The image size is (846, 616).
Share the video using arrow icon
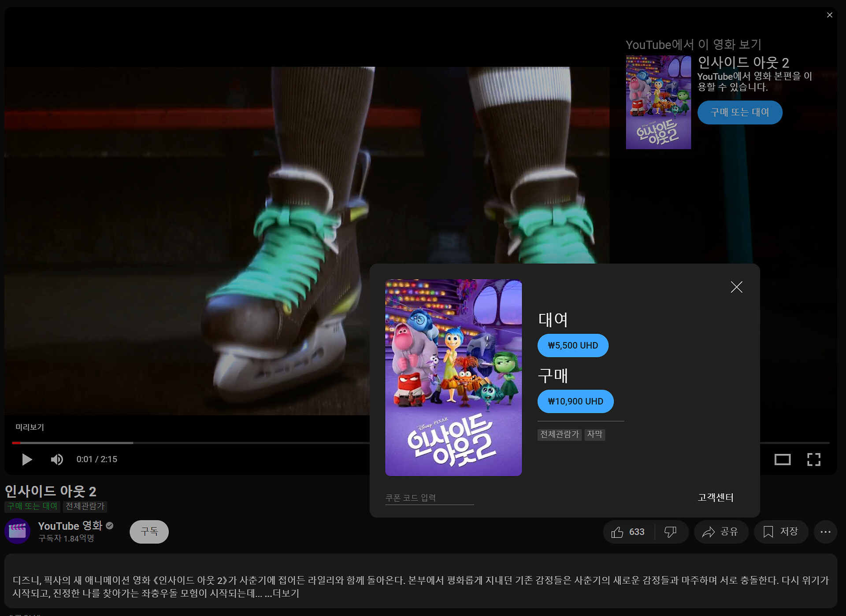point(721,532)
